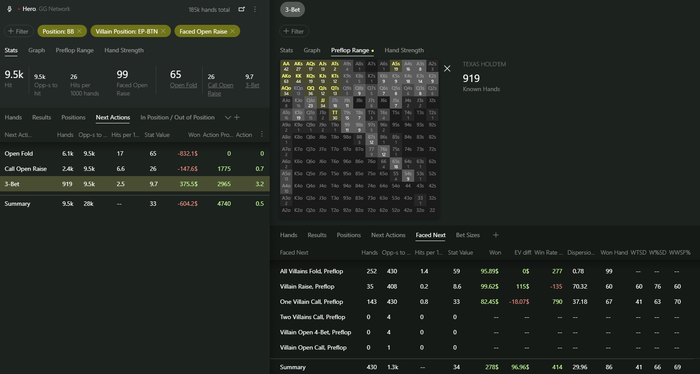Expand the tab list chevron in left panel
This screenshot has width=700, height=374.
(x=228, y=117)
